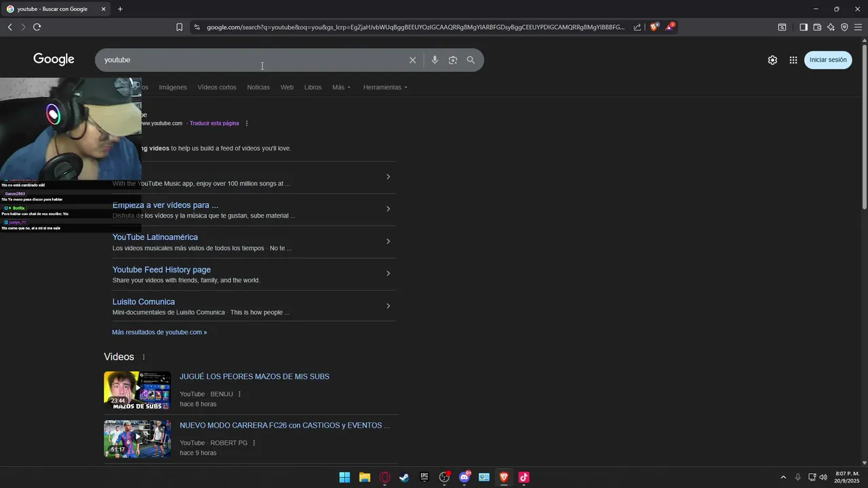This screenshot has height=488, width=868.
Task: Open 'NUEVO MODO CARRERA FC26' video link
Action: point(285,426)
